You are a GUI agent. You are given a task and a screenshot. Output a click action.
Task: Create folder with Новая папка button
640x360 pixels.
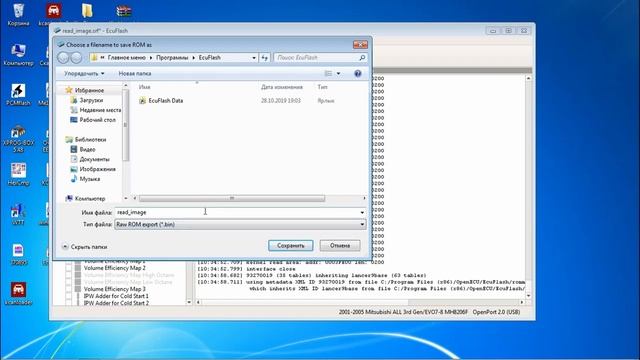coord(135,73)
